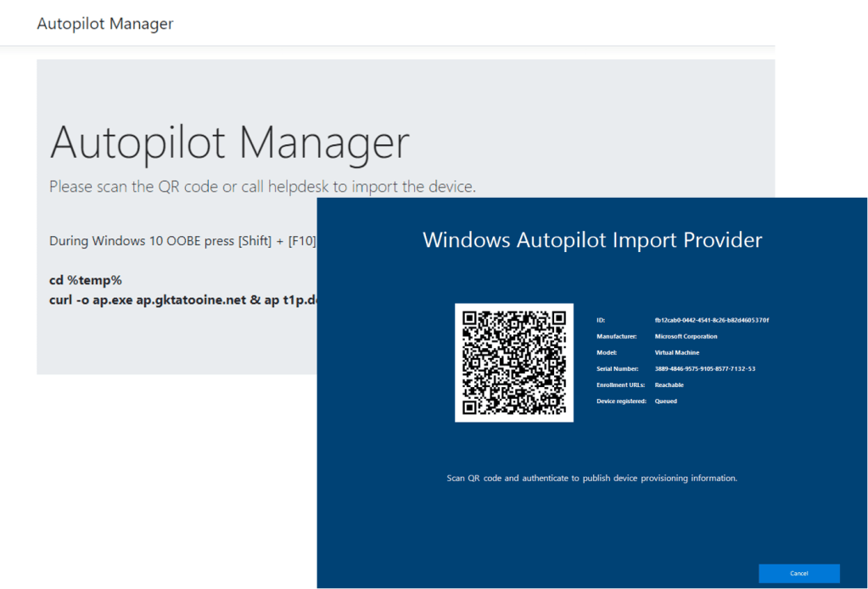Image resolution: width=868 pixels, height=589 pixels.
Task: Click the Device registered Queued status
Action: pyautogui.click(x=665, y=401)
